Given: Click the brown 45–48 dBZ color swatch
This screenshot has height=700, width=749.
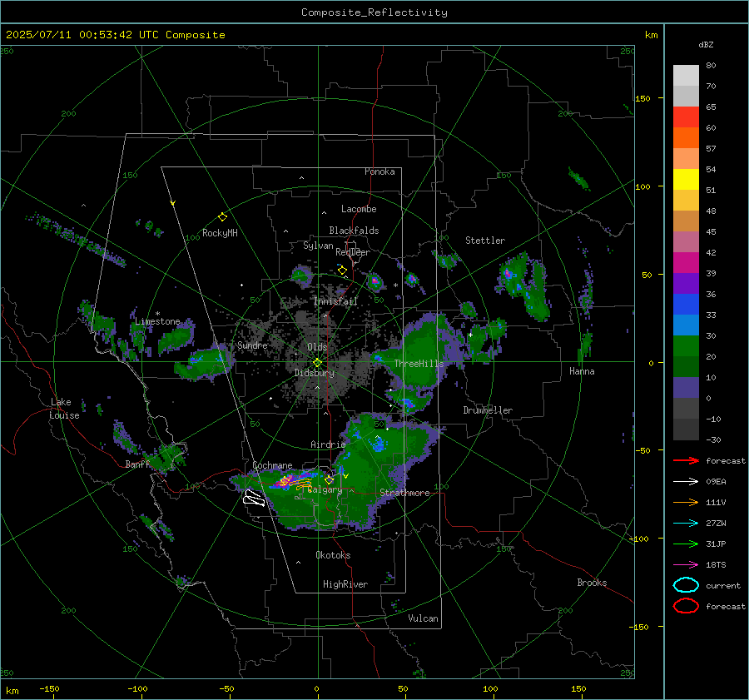Looking at the screenshot, I should (x=686, y=221).
